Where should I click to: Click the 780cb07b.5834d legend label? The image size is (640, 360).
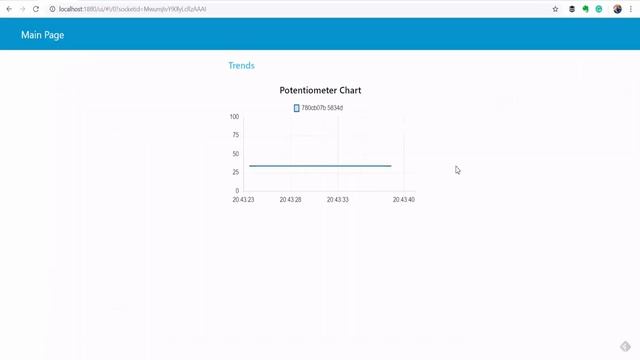pyautogui.click(x=322, y=108)
